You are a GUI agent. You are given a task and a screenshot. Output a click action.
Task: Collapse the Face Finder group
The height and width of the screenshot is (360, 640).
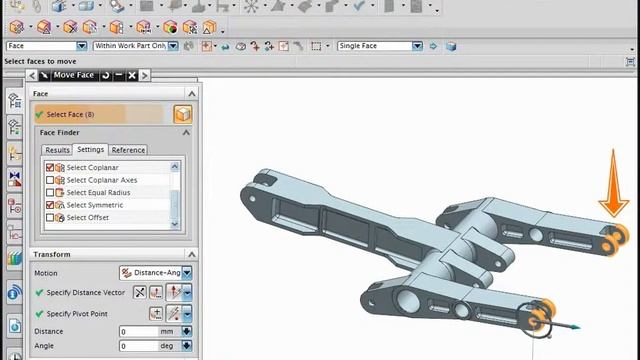pyautogui.click(x=186, y=132)
